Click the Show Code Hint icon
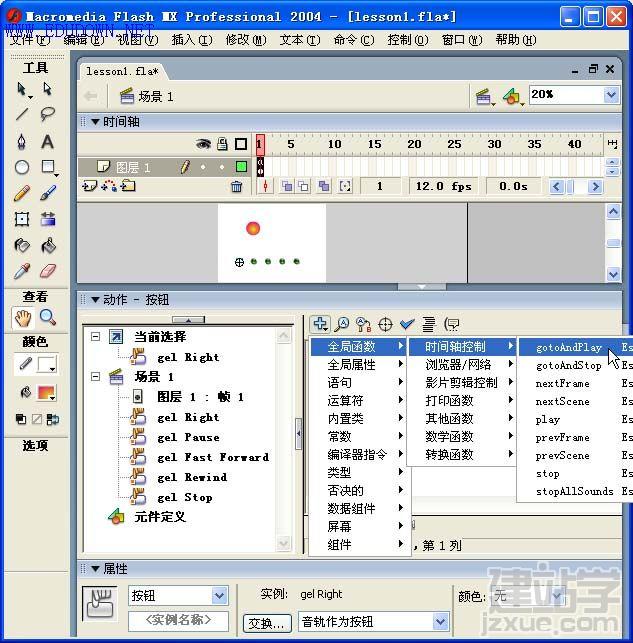The height and width of the screenshot is (643, 633). (451, 324)
